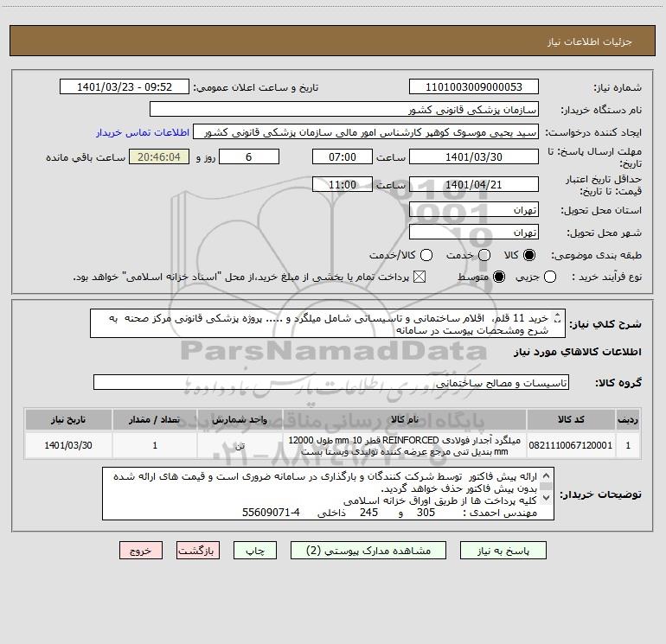Click scroll down arrow in توضیحات خریدار box
Viewport: 666px width, 644px height.
[546, 498]
